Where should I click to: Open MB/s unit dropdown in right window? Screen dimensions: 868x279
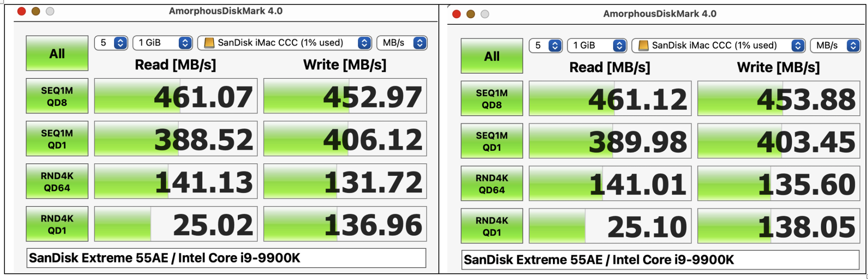pos(835,45)
